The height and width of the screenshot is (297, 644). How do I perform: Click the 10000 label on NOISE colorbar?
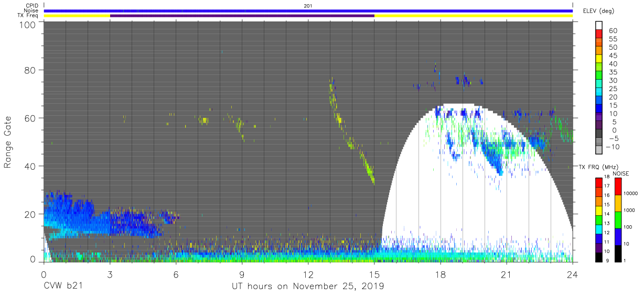coord(631,194)
